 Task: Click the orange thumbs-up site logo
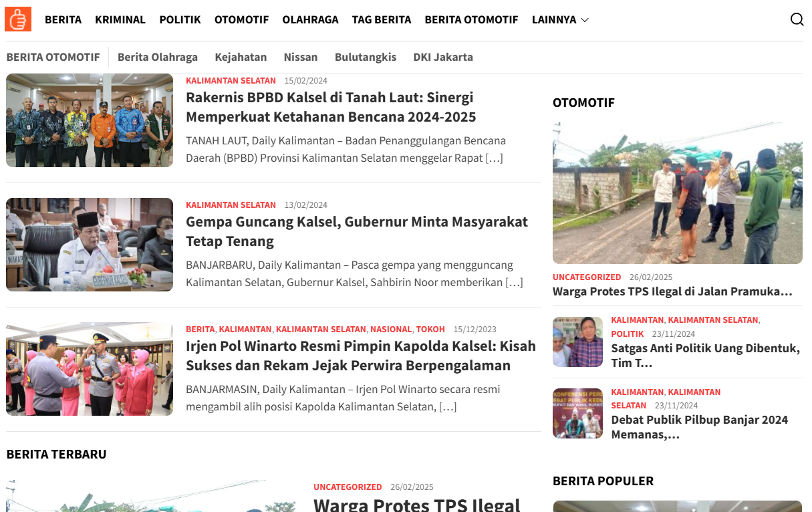pyautogui.click(x=18, y=19)
